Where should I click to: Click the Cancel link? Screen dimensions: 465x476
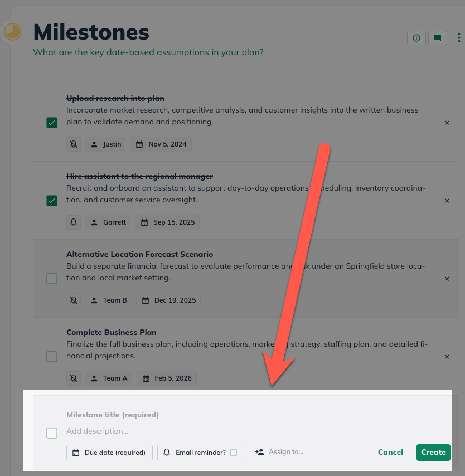[x=390, y=452]
